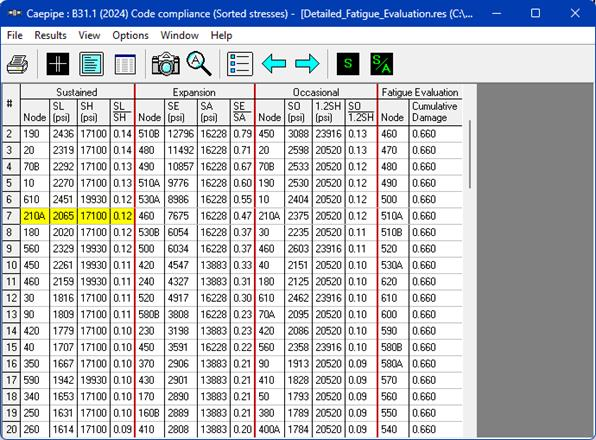Click the vertical scrollbar thumb of the table

[470, 154]
